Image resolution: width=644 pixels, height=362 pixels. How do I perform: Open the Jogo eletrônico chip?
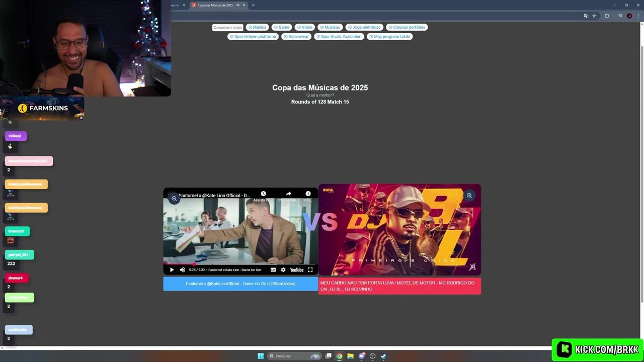(x=364, y=27)
